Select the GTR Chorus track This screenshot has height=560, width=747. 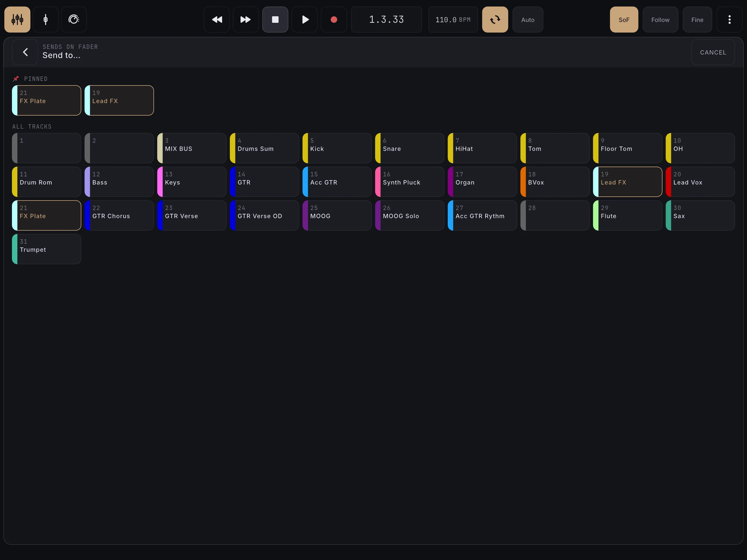(x=119, y=215)
